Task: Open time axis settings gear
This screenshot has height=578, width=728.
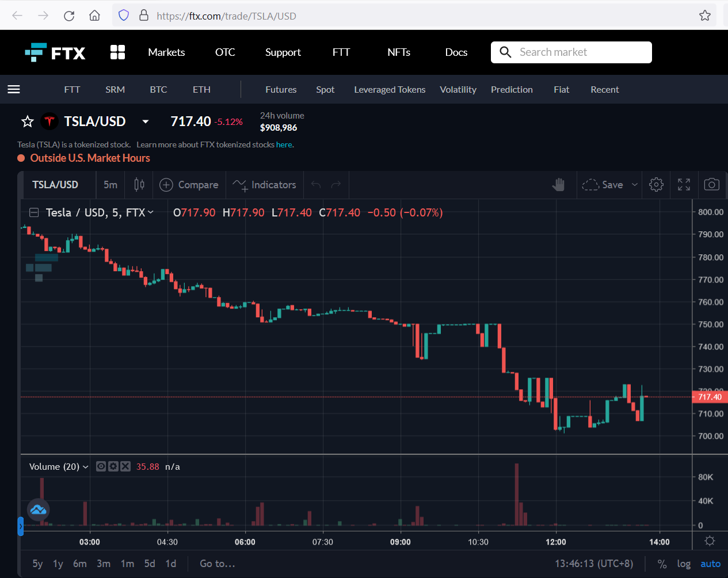Action: pos(710,541)
